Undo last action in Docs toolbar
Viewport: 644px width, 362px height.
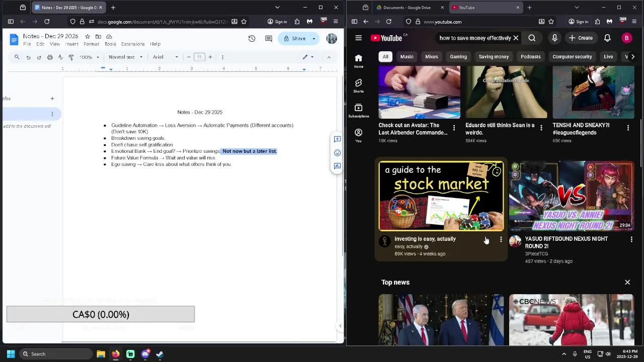[28, 57]
